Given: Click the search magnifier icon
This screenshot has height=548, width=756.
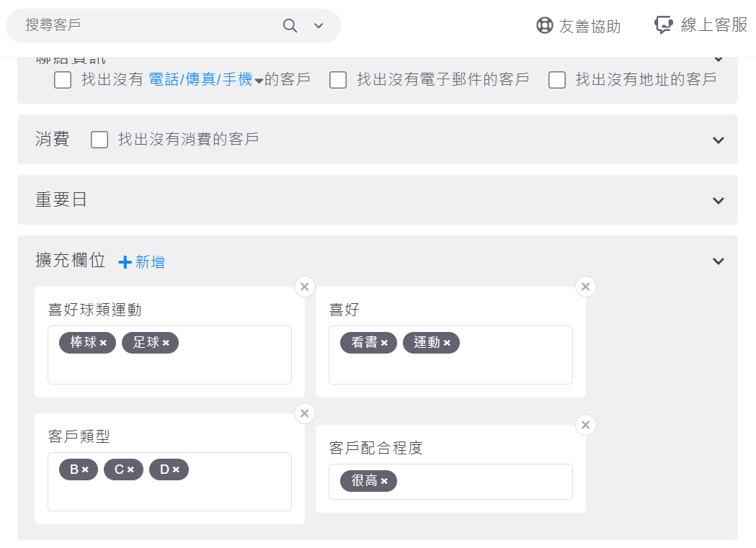Looking at the screenshot, I should click(x=290, y=26).
